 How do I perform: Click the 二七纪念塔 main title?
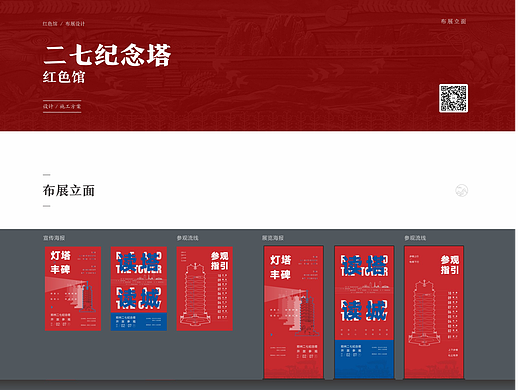pos(107,55)
